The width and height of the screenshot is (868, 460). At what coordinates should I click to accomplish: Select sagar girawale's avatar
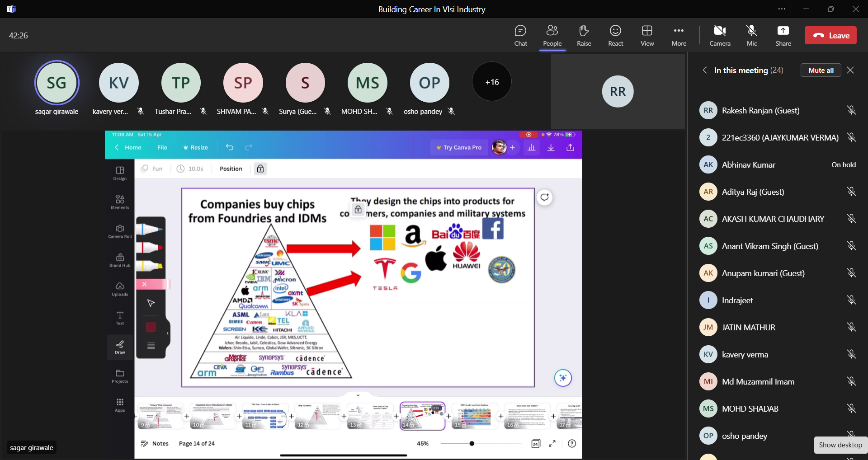pos(57,83)
